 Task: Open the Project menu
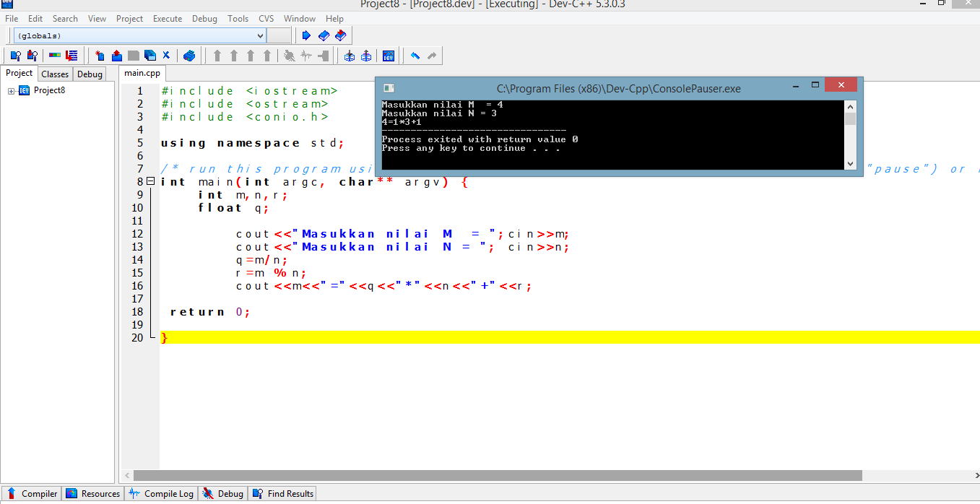tap(130, 19)
